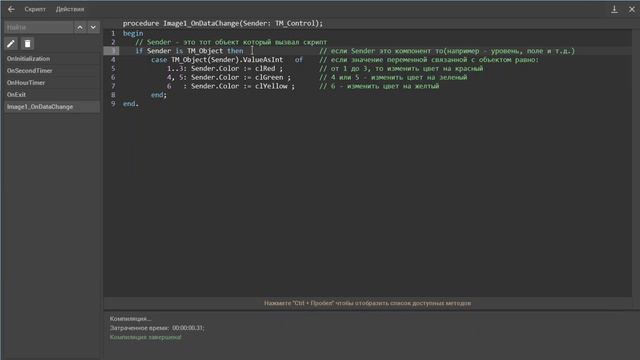This screenshot has width=640, height=360.
Task: Click the 'case TM_Object(Sender).ValueAsInt' code line
Action: pos(227,60)
